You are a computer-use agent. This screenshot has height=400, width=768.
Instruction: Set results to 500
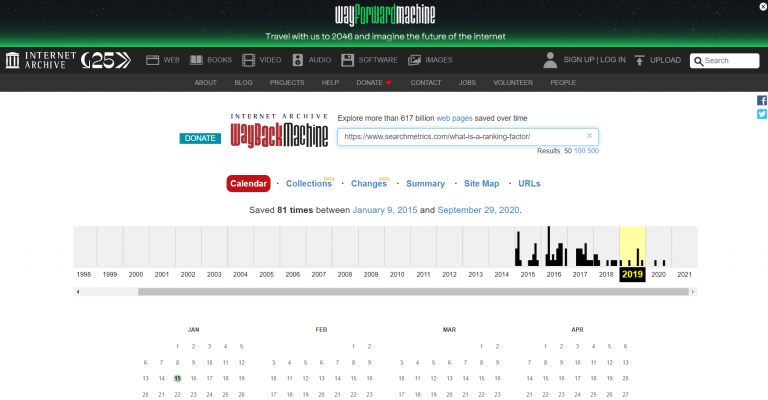pos(593,151)
